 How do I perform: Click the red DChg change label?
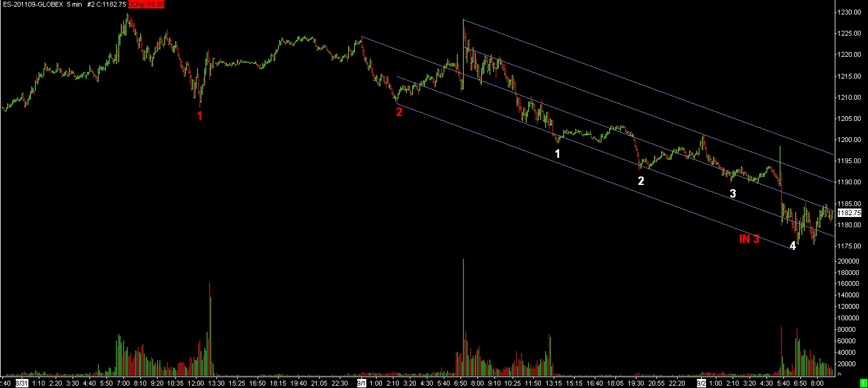pos(146,4)
